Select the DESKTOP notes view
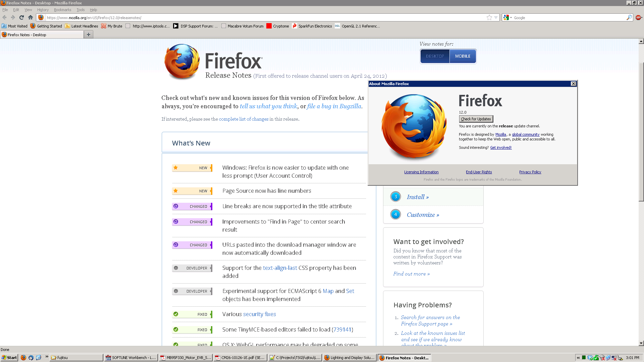Screen dimensions: 644x362 pos(435,56)
